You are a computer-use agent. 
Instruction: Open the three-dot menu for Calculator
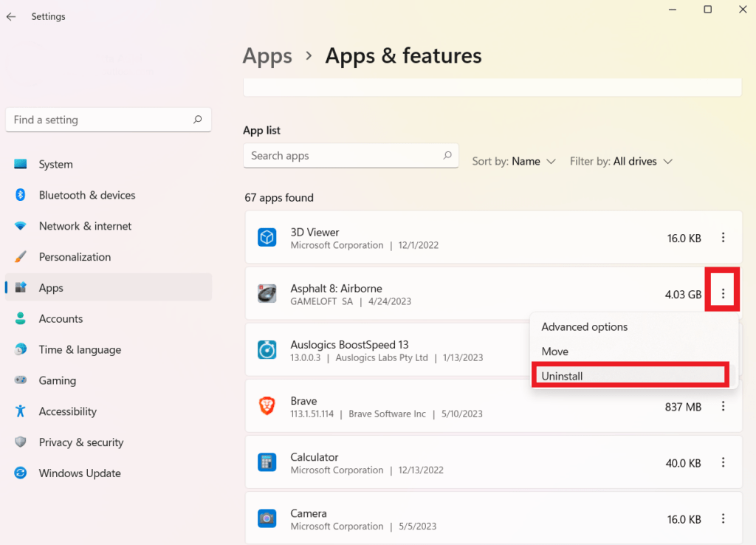pos(723,462)
